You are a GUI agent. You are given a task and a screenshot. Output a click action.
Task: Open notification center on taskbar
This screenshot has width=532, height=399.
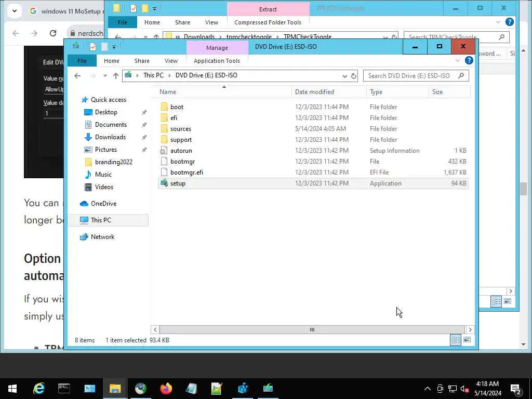click(x=516, y=389)
